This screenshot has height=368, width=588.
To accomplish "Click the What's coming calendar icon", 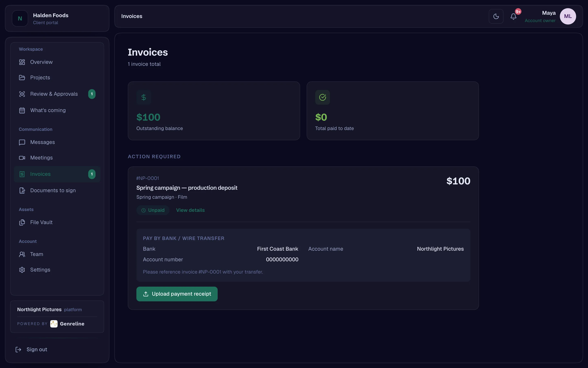I will (22, 110).
